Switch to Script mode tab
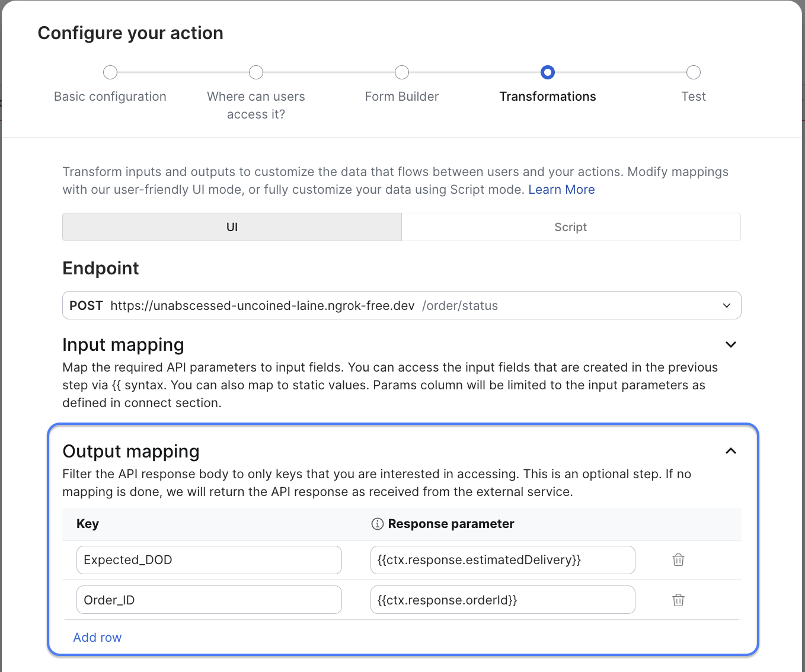Image resolution: width=805 pixels, height=672 pixels. [x=571, y=227]
